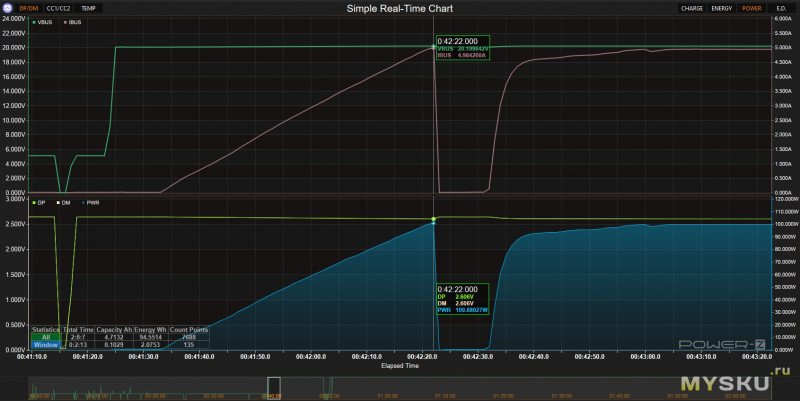Toggle VBUS series in legend
Viewport: 800px width, 401px height.
43,21
